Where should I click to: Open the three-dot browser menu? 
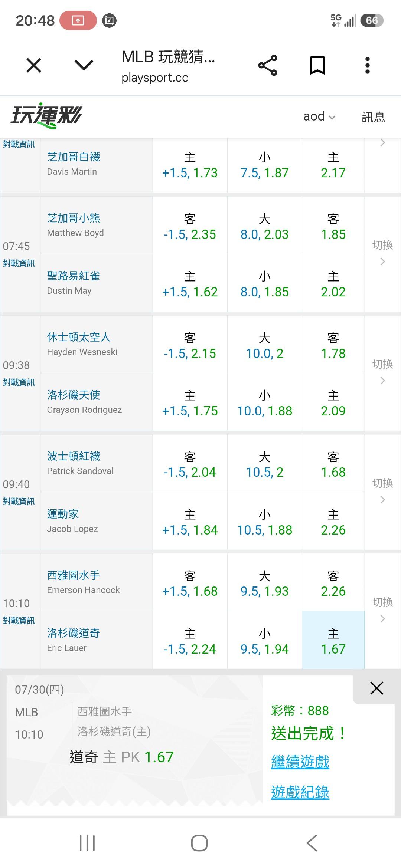pos(368,66)
